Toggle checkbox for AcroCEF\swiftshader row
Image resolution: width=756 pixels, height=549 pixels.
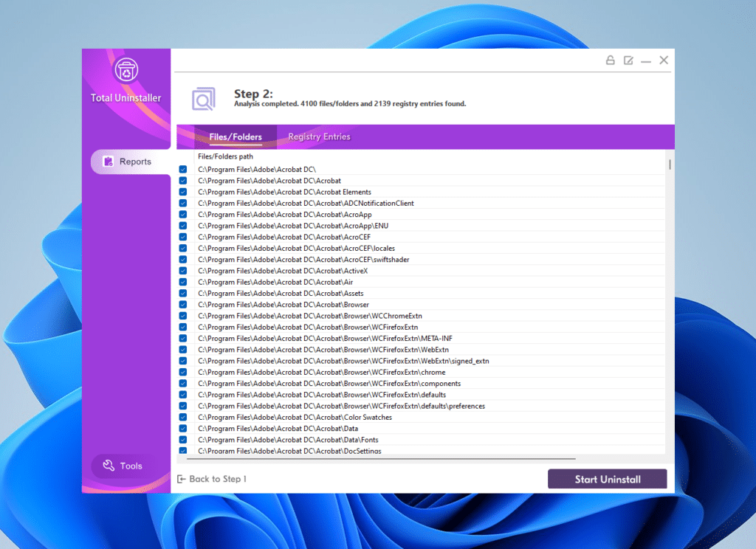tap(183, 259)
